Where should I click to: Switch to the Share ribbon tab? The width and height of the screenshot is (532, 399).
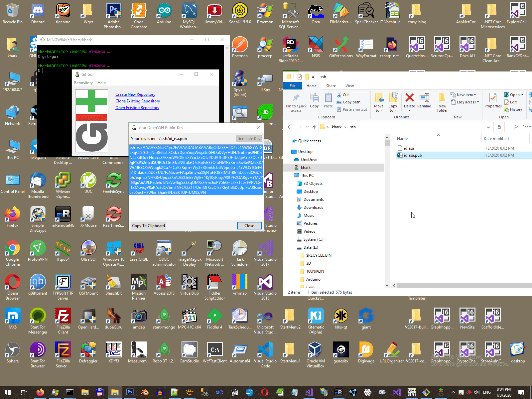(x=331, y=86)
